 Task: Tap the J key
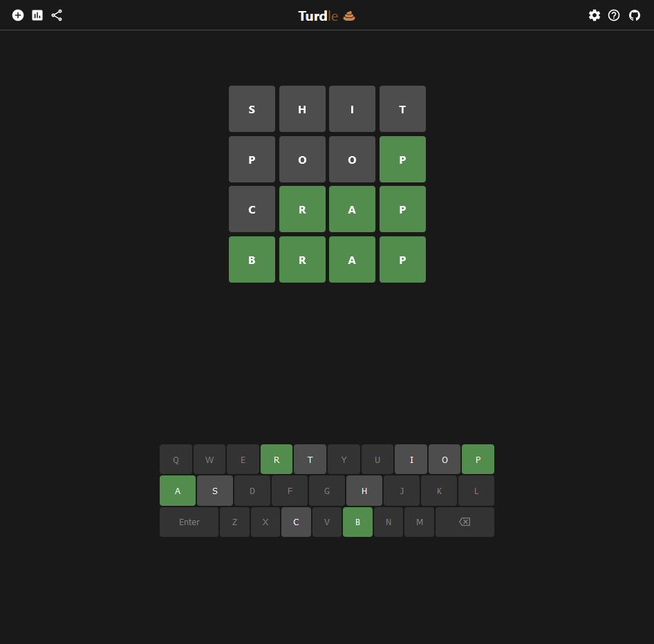coord(402,491)
